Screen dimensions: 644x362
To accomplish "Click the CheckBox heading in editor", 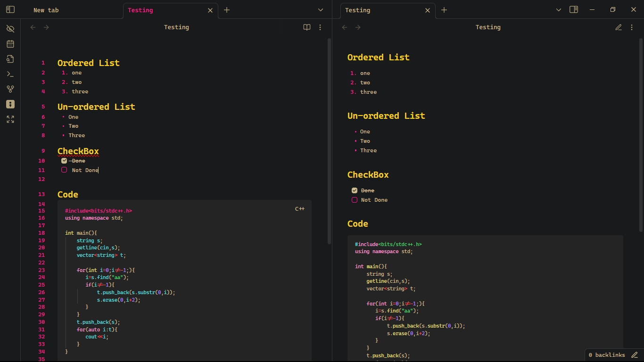I will click(x=78, y=151).
